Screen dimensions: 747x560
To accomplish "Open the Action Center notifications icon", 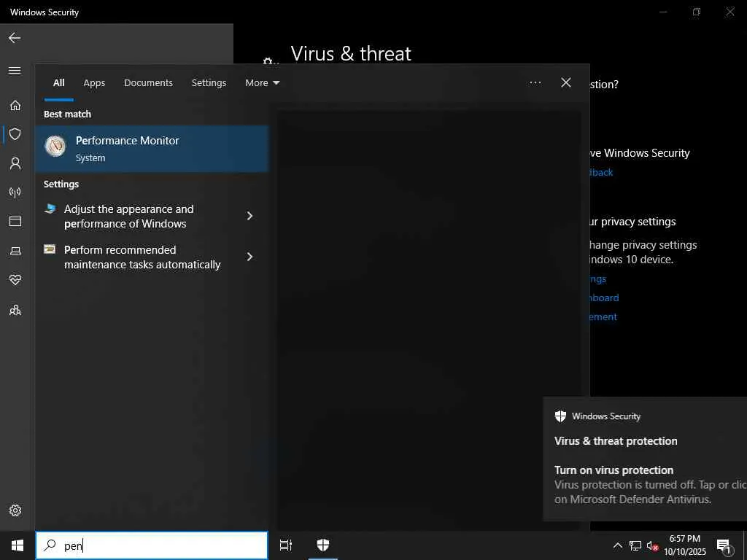I will pos(724,546).
